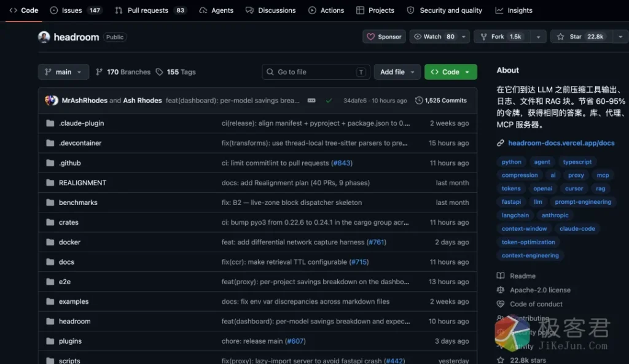Open the crates folder

click(x=69, y=222)
